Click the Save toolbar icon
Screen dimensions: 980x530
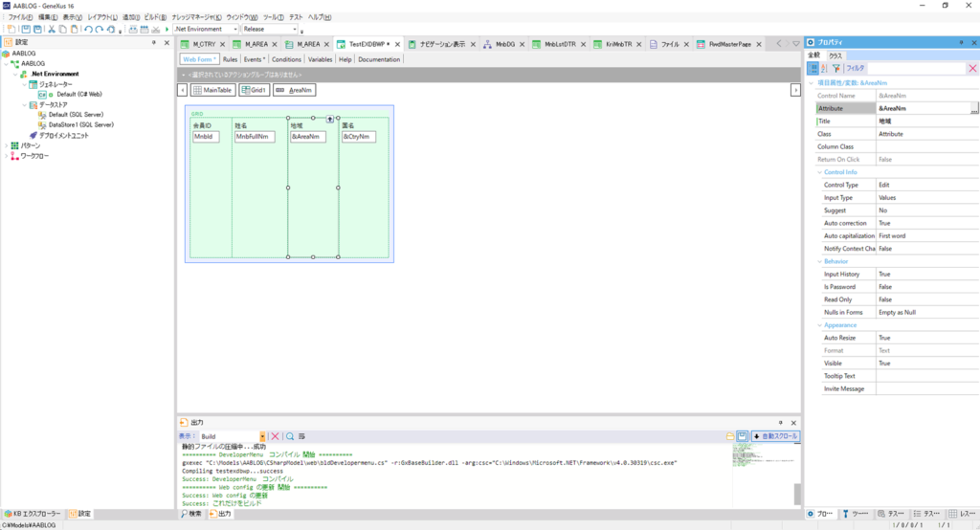[x=26, y=30]
